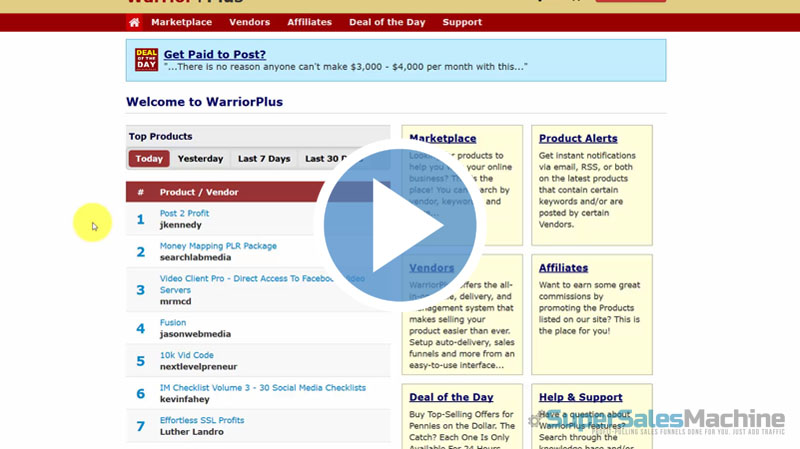
Task: Open the 10k Vid Code product
Action: pos(186,355)
